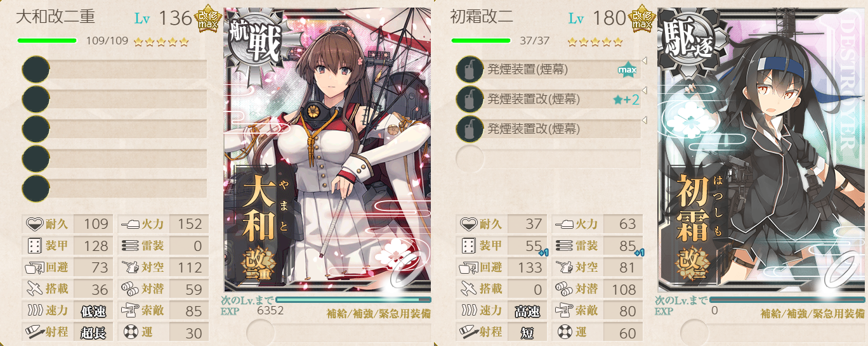Click Yamato's first empty equipment slot circle
868x346 pixels.
36,70
